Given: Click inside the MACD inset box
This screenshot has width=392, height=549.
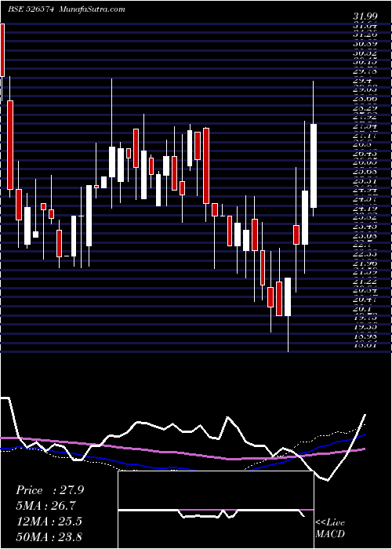Looking at the screenshot, I should [x=216, y=510].
